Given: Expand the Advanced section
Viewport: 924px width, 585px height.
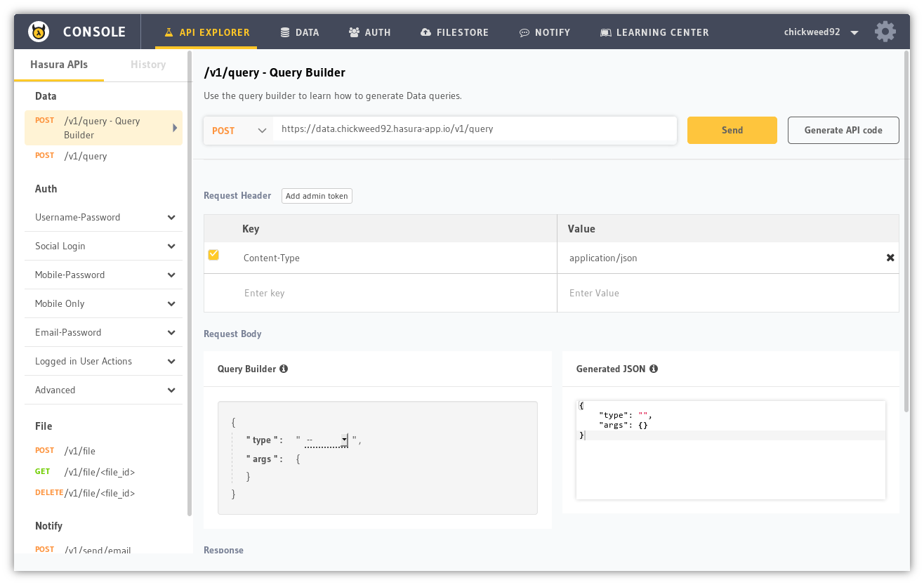Looking at the screenshot, I should tap(103, 390).
